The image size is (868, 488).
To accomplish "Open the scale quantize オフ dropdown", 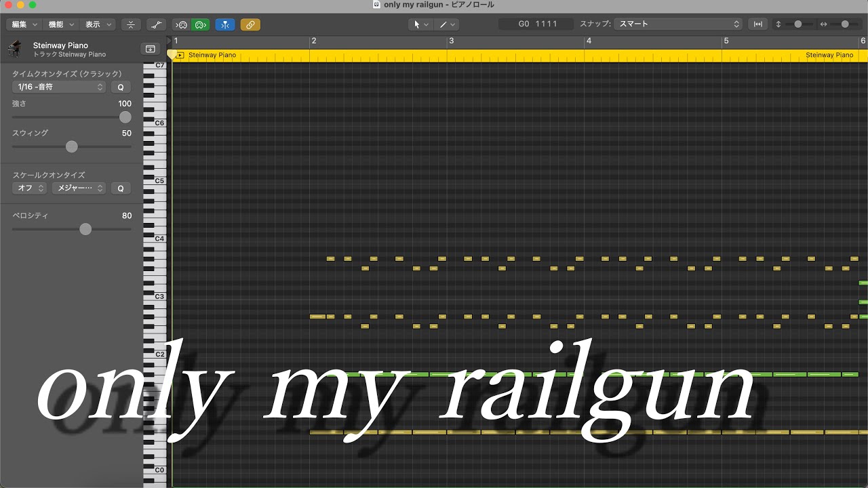I will click(29, 188).
